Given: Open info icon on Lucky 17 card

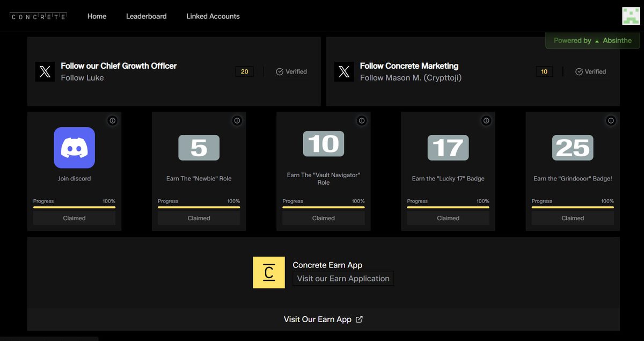Looking at the screenshot, I should coord(486,121).
